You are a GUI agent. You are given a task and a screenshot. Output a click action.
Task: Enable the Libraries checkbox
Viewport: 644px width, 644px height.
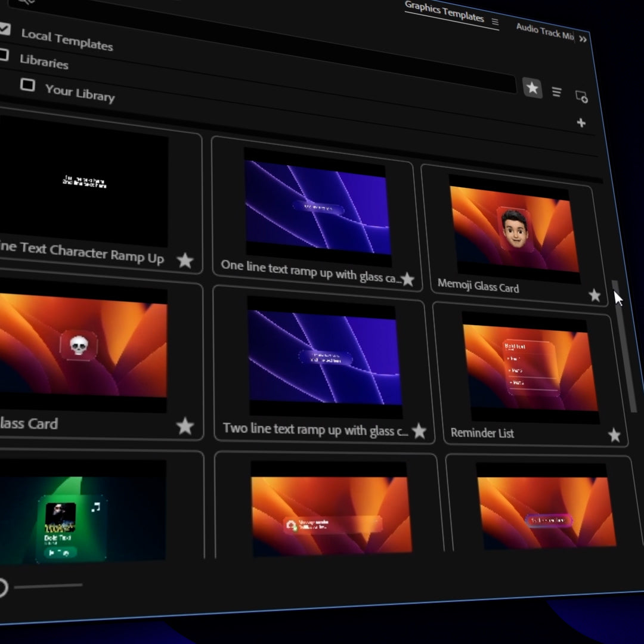click(4, 55)
